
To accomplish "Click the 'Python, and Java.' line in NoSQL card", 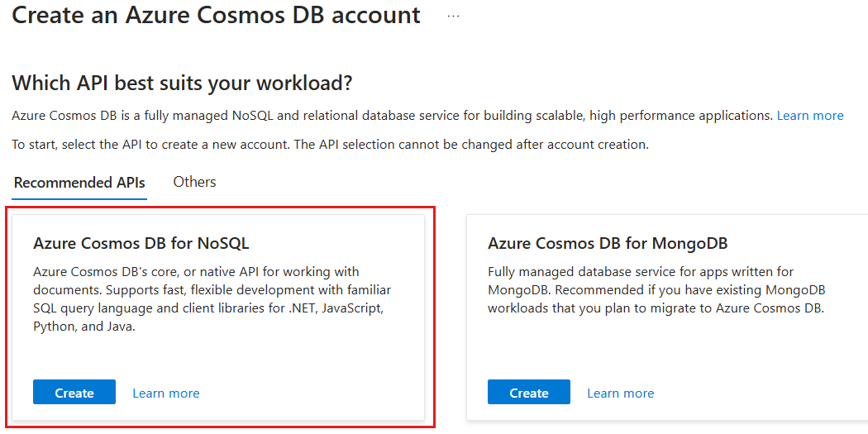I will (83, 327).
